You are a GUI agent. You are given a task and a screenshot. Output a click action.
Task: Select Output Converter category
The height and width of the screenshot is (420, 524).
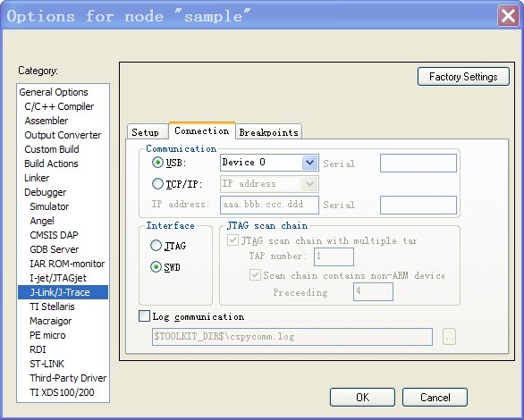point(63,135)
